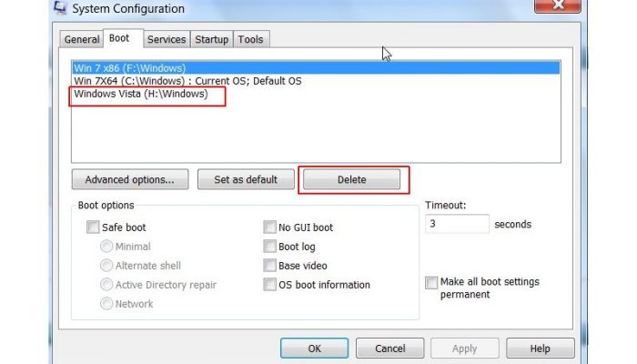This screenshot has width=637, height=364.
Task: Select the Win 7 x86 (F:\Windows) entry
Action: pos(316,68)
